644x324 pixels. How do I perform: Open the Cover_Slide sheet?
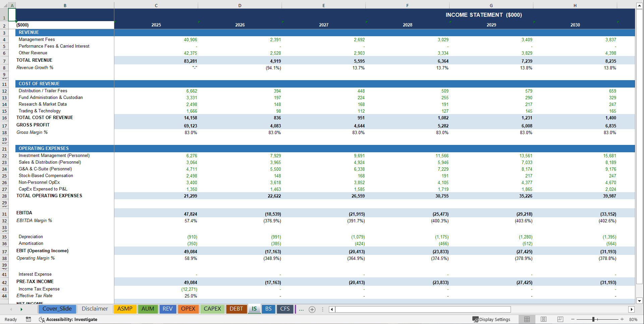(57, 309)
